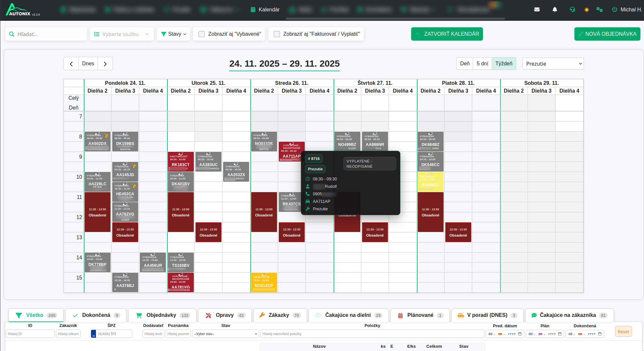
Task: Click the NOVÁ OBJEDNÁVKA button
Action: click(607, 34)
